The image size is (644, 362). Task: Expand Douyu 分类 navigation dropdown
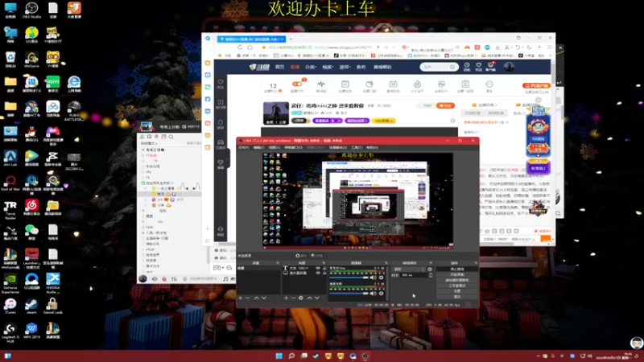[311, 67]
